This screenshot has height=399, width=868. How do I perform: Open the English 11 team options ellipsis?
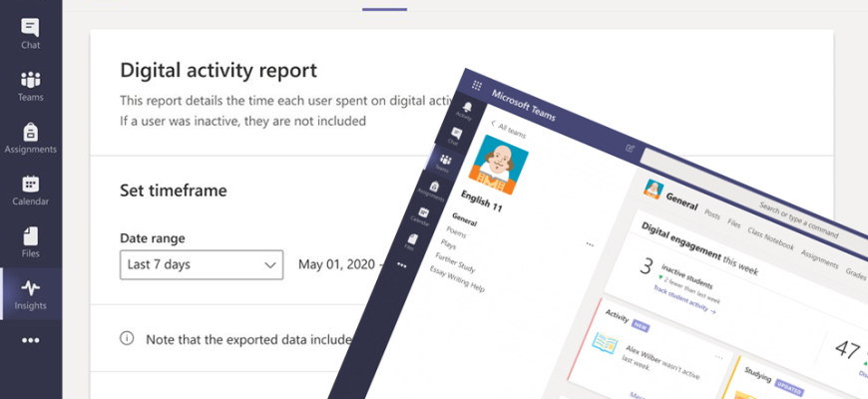point(590,242)
